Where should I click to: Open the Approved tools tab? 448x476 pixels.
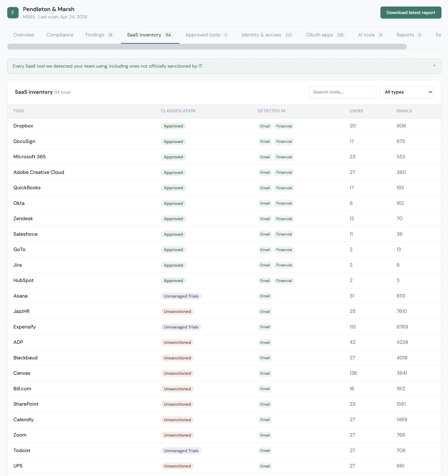click(207, 35)
